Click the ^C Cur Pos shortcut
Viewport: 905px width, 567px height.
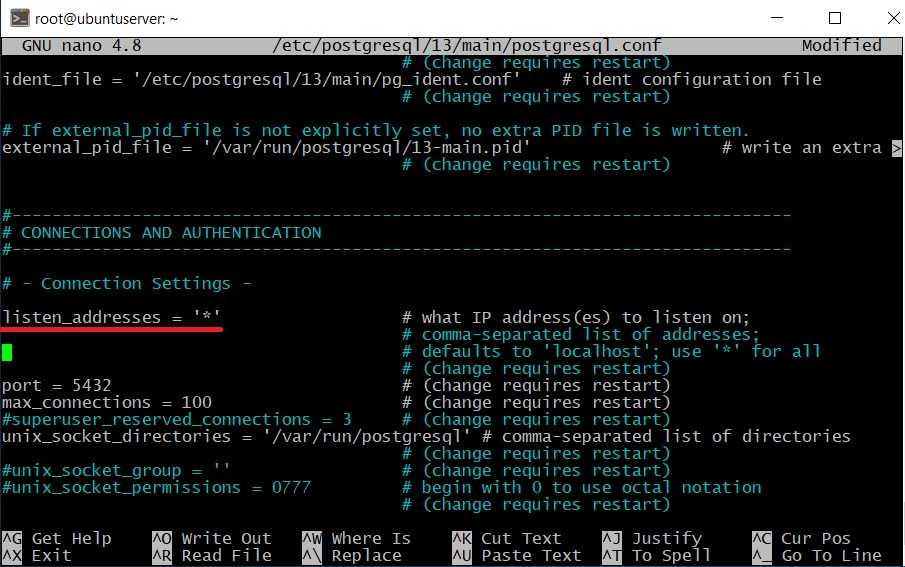coord(801,538)
